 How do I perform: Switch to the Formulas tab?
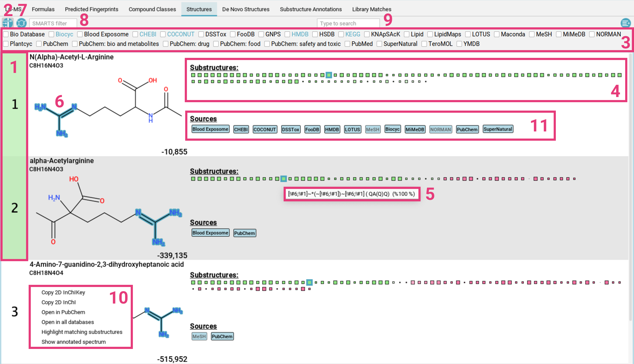coord(43,9)
